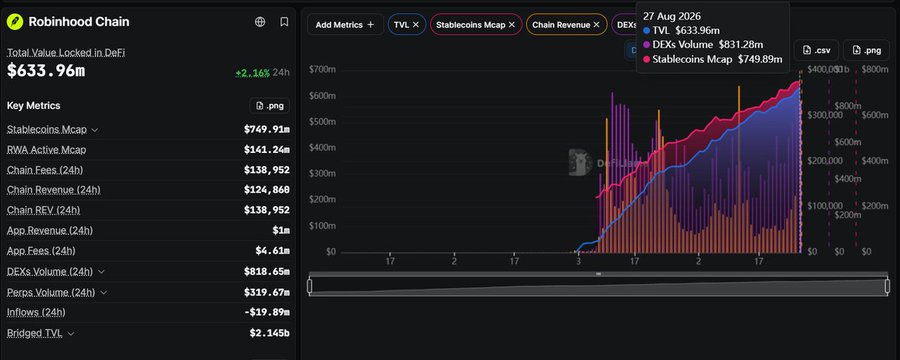This screenshot has width=900, height=360.
Task: Expand the Bridged TVL row chevron
Action: coord(71,333)
